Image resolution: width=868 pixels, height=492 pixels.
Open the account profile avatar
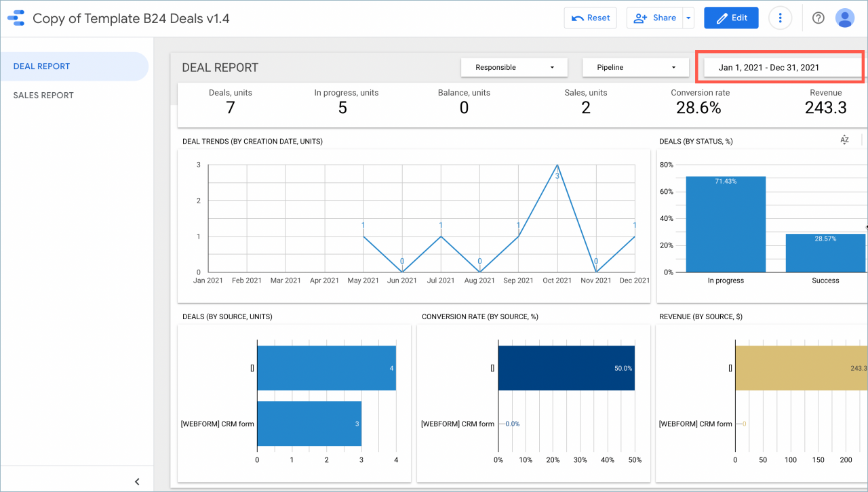845,18
